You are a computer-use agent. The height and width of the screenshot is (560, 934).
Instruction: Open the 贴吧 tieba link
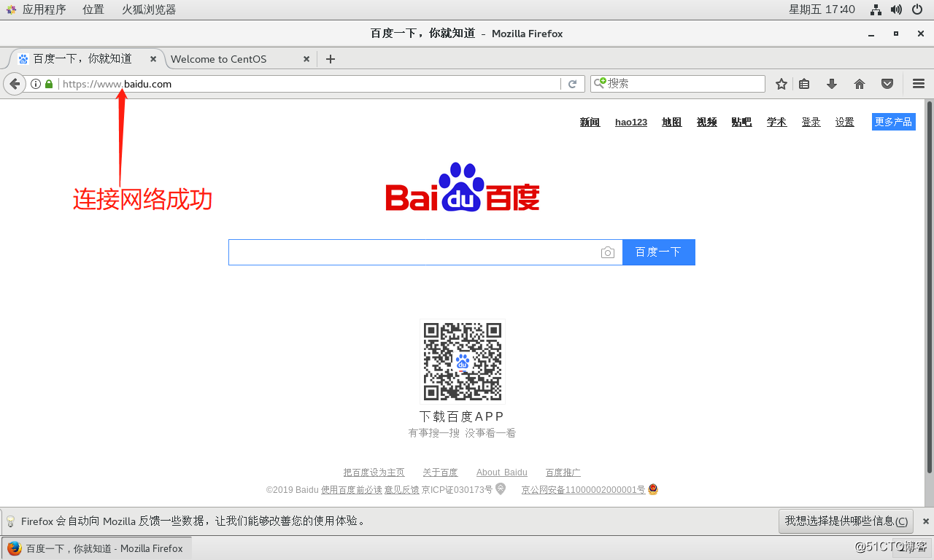(x=741, y=122)
